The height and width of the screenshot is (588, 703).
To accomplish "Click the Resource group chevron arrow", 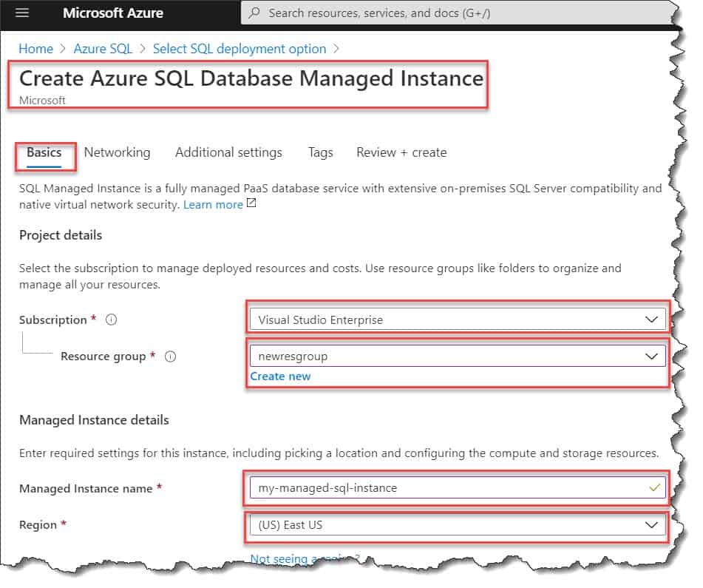I will (x=651, y=356).
